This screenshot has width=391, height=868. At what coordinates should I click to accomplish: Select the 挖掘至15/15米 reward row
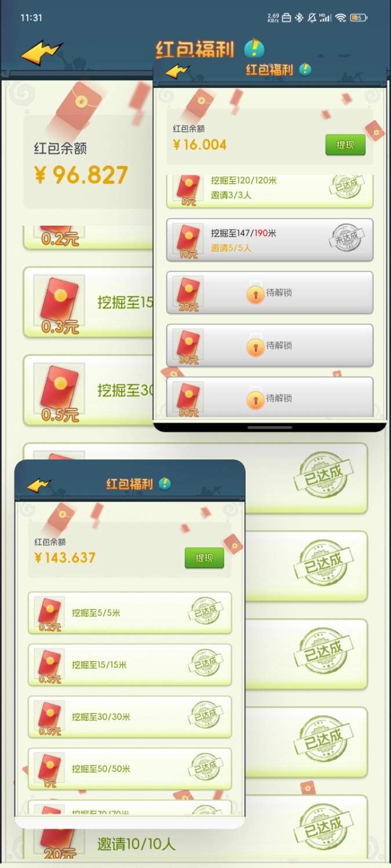(x=130, y=665)
